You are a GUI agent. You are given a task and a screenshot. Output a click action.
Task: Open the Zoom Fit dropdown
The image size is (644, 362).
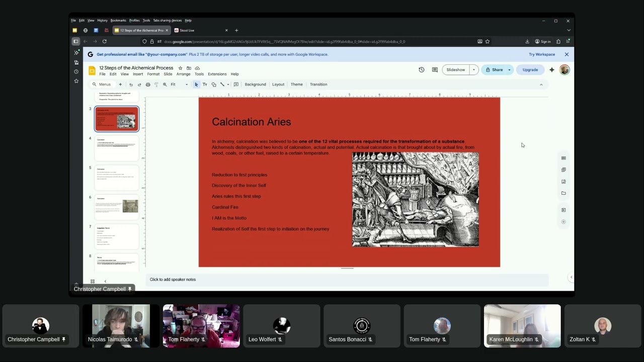179,84
